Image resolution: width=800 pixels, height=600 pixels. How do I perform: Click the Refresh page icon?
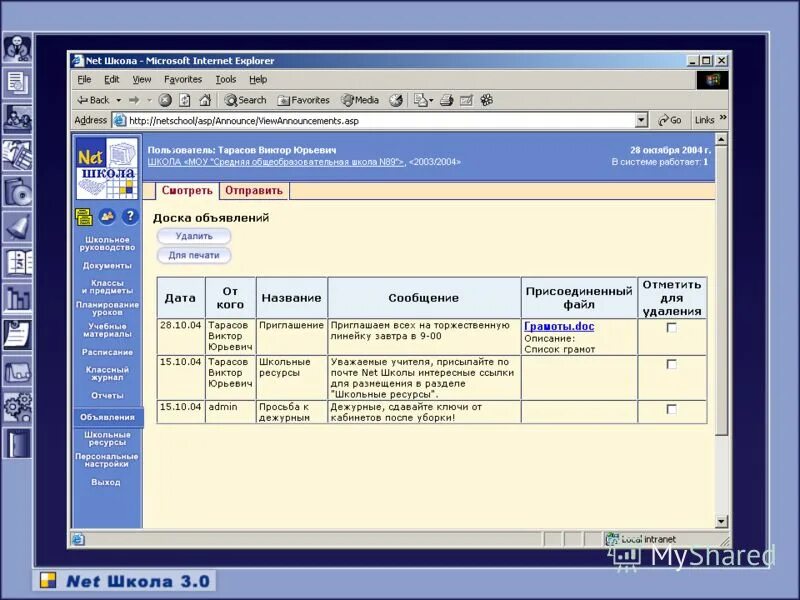click(x=185, y=100)
